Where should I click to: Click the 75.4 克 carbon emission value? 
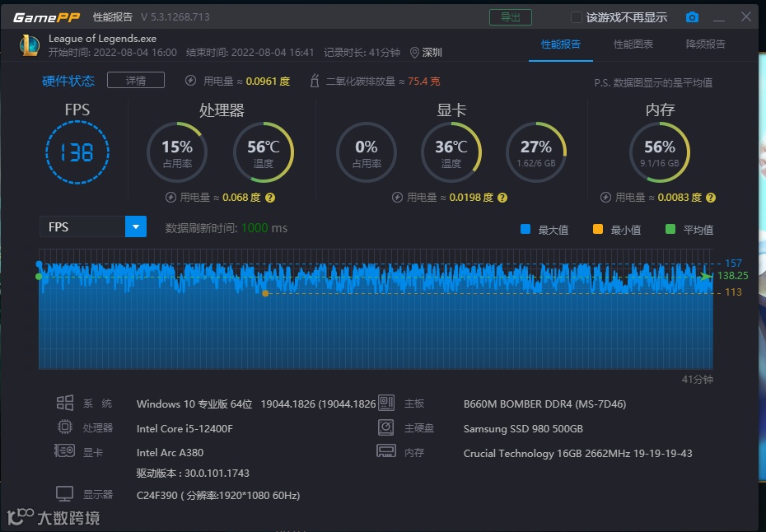423,81
